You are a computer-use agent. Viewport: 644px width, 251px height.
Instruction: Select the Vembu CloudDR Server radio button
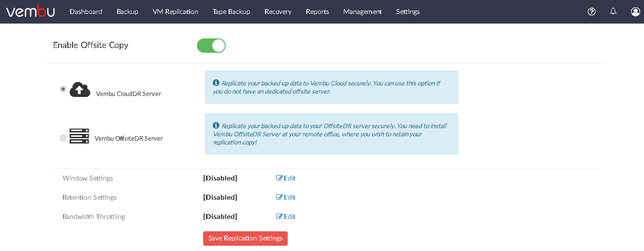(63, 89)
